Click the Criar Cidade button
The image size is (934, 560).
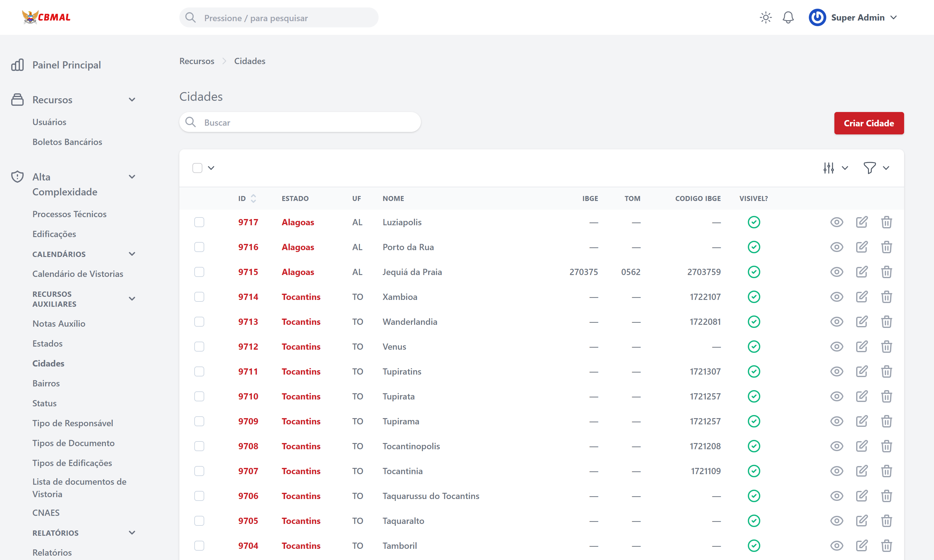869,123
